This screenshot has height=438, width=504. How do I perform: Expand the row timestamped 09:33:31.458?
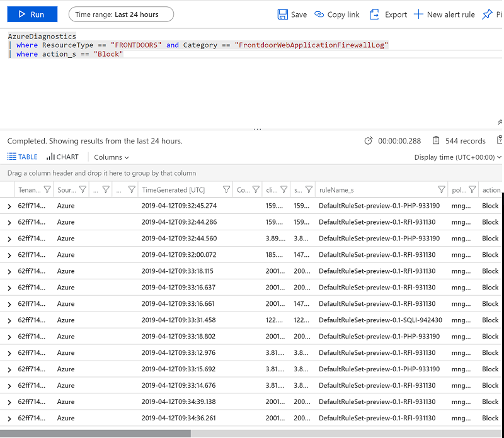[x=9, y=321]
